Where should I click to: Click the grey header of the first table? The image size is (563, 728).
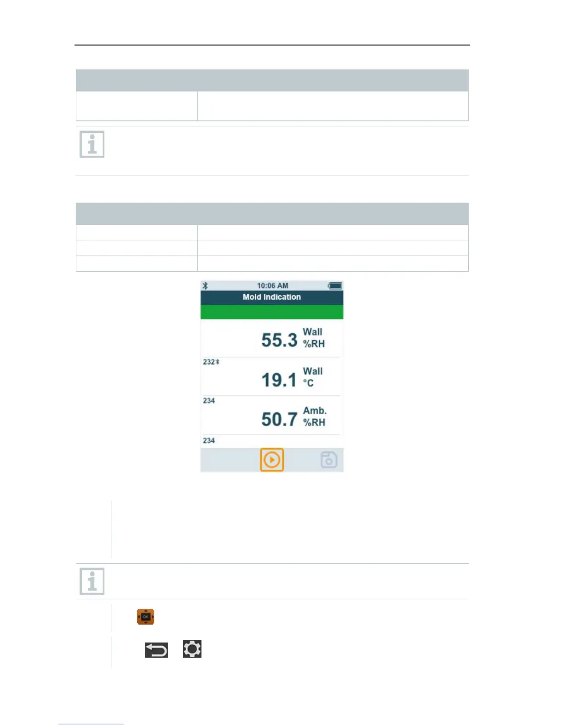pos(272,80)
